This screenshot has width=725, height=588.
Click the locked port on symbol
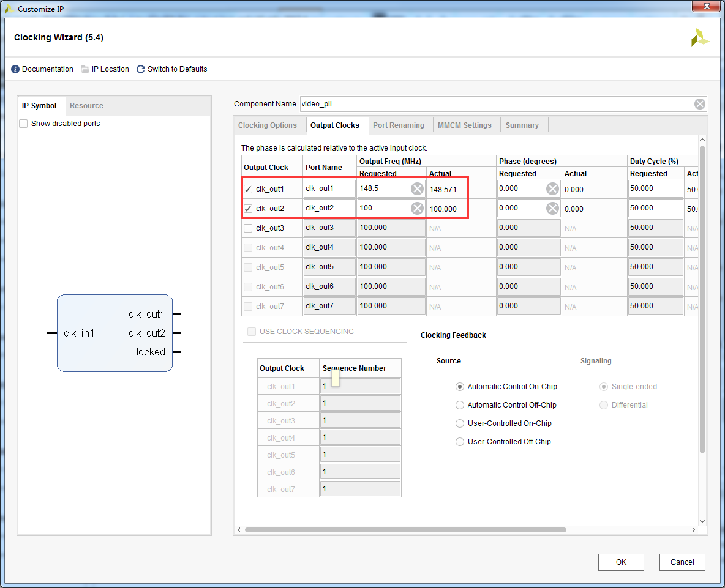click(151, 352)
